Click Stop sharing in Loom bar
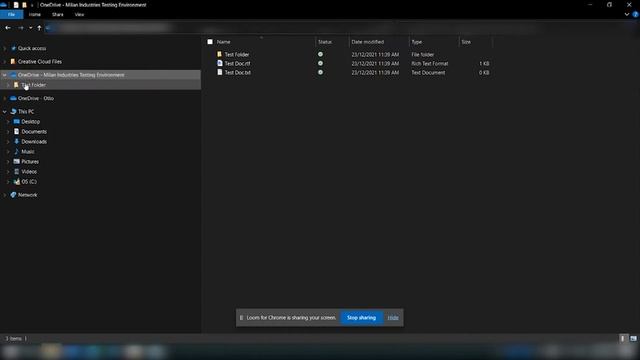 (x=361, y=318)
